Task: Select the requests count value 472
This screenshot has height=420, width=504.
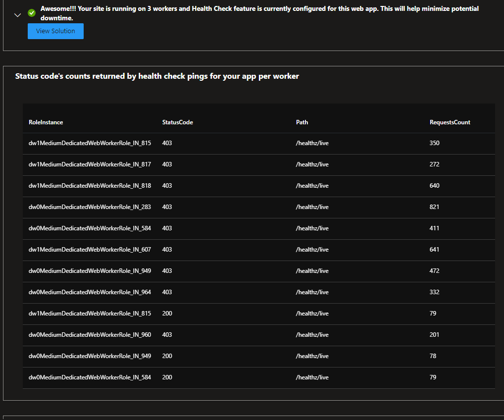Action: tap(434, 271)
